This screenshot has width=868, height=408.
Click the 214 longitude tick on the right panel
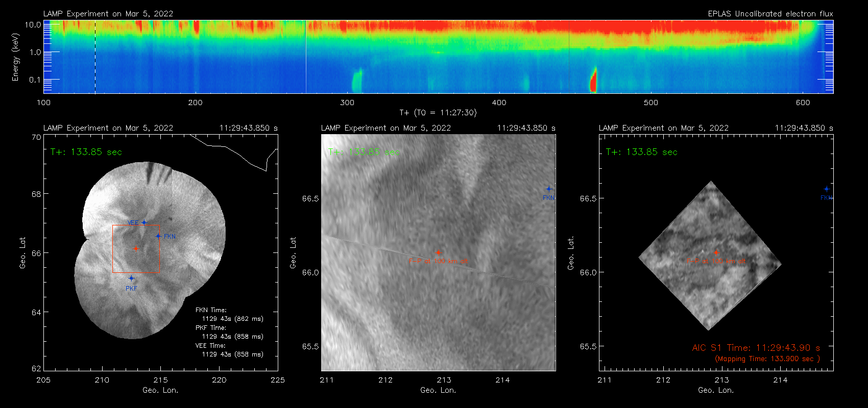(780, 380)
